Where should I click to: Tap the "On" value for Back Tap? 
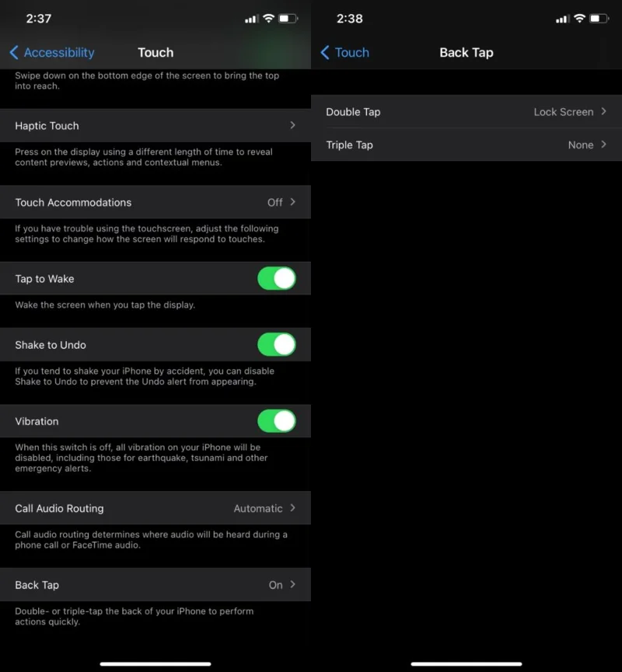(x=276, y=585)
